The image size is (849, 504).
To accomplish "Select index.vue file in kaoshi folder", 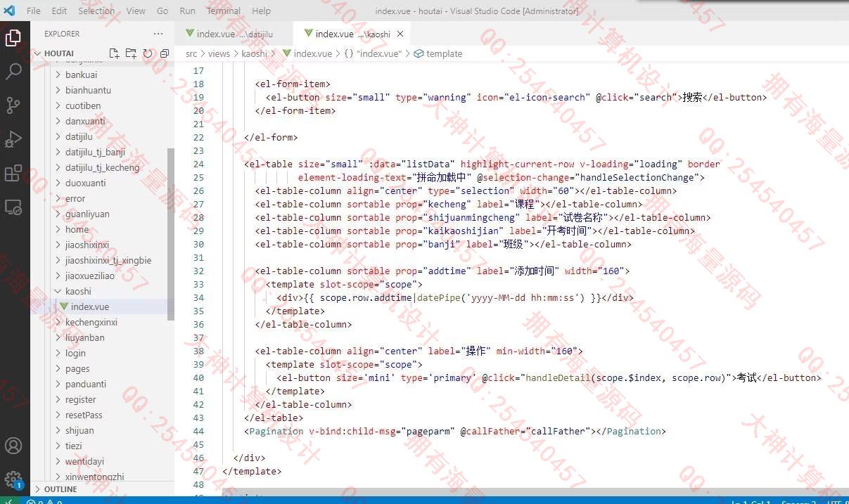I will (x=89, y=306).
